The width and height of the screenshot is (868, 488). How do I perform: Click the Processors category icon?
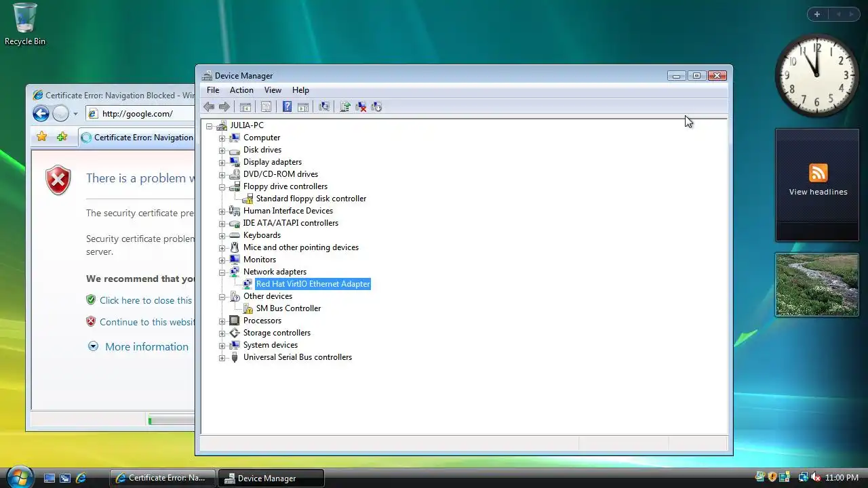pyautogui.click(x=235, y=321)
